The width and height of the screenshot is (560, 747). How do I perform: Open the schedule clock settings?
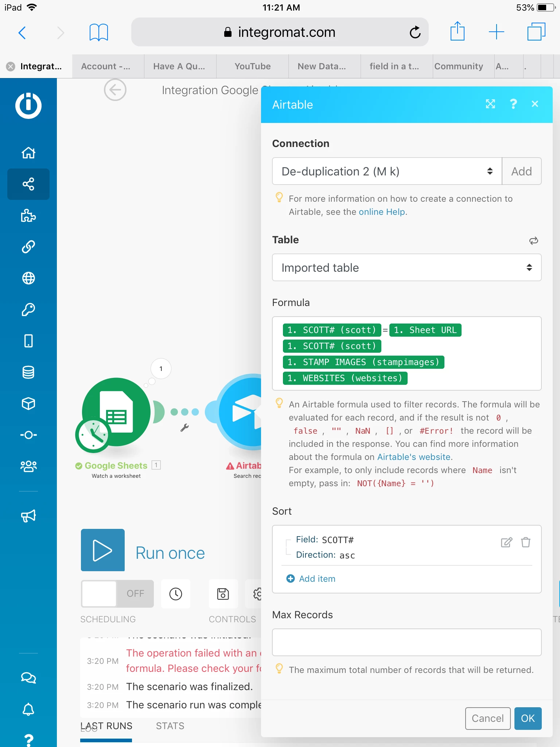pos(176,594)
